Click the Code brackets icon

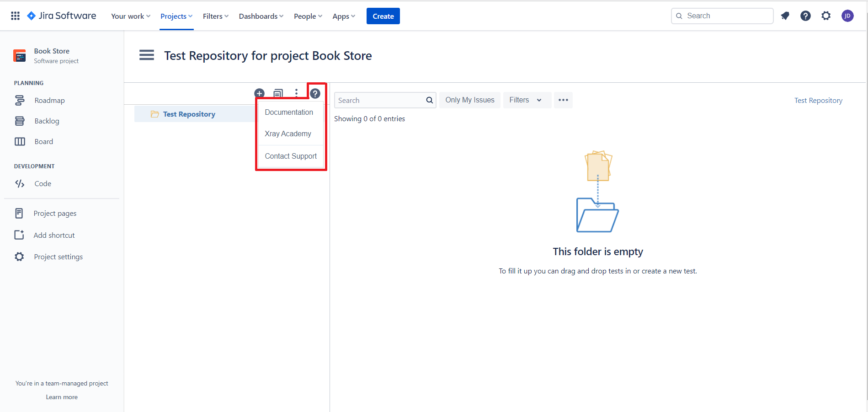point(20,183)
